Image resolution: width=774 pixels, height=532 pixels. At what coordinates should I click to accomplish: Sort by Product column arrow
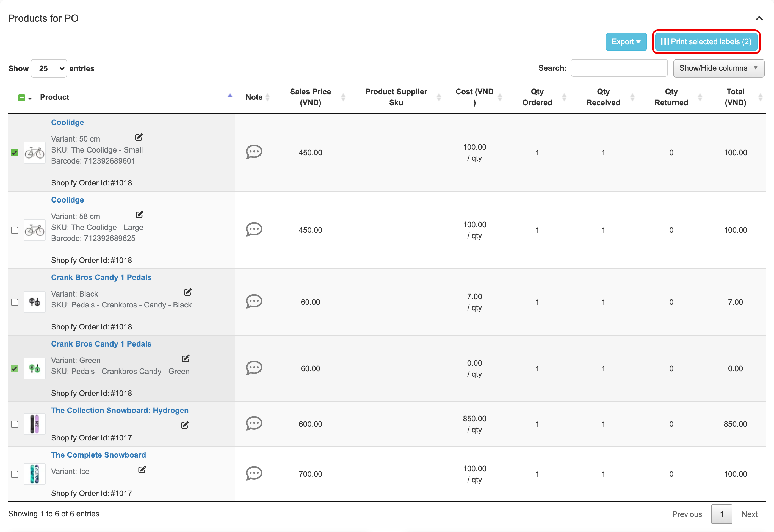pos(230,96)
